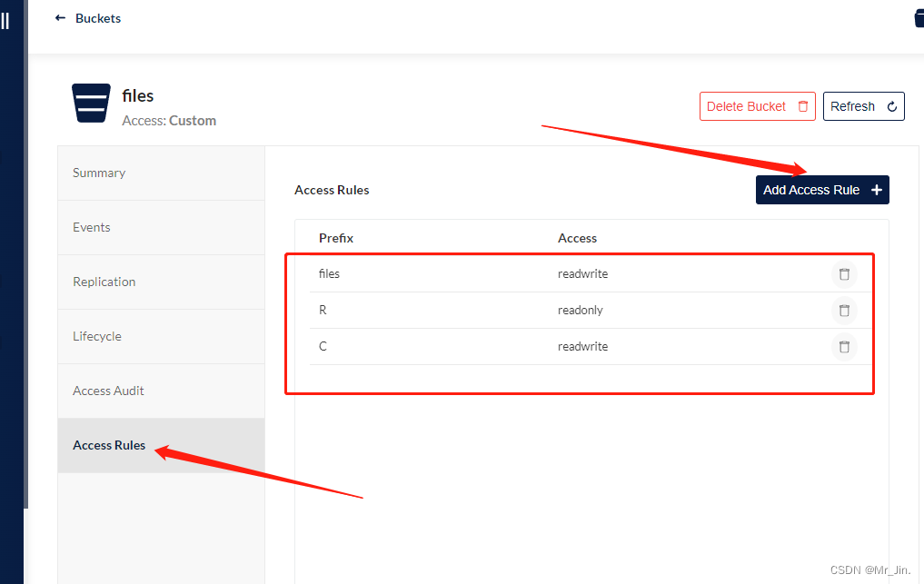The image size is (924, 584).
Task: Switch to the Events tab
Action: click(x=92, y=227)
